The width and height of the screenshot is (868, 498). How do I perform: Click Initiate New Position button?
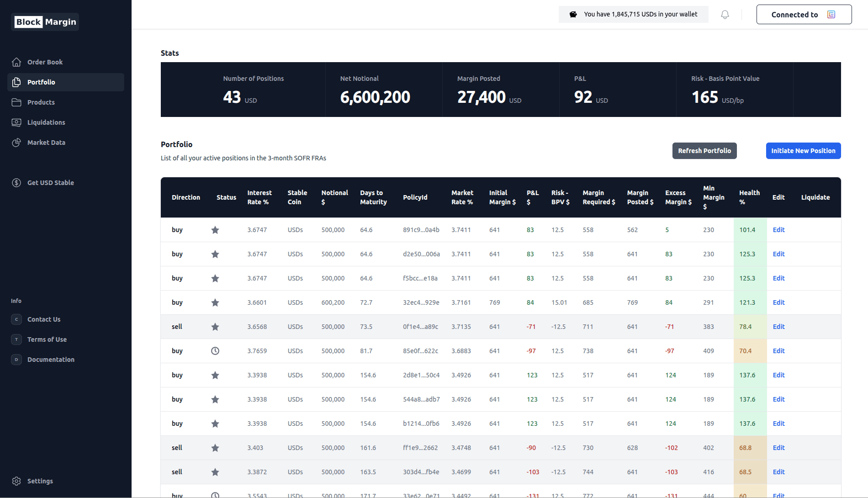[803, 151]
